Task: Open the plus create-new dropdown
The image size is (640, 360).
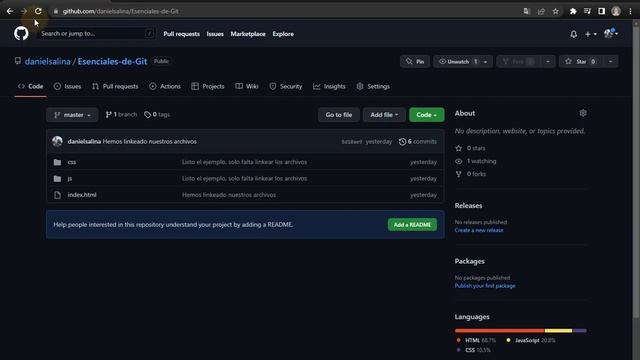Action: (590, 34)
